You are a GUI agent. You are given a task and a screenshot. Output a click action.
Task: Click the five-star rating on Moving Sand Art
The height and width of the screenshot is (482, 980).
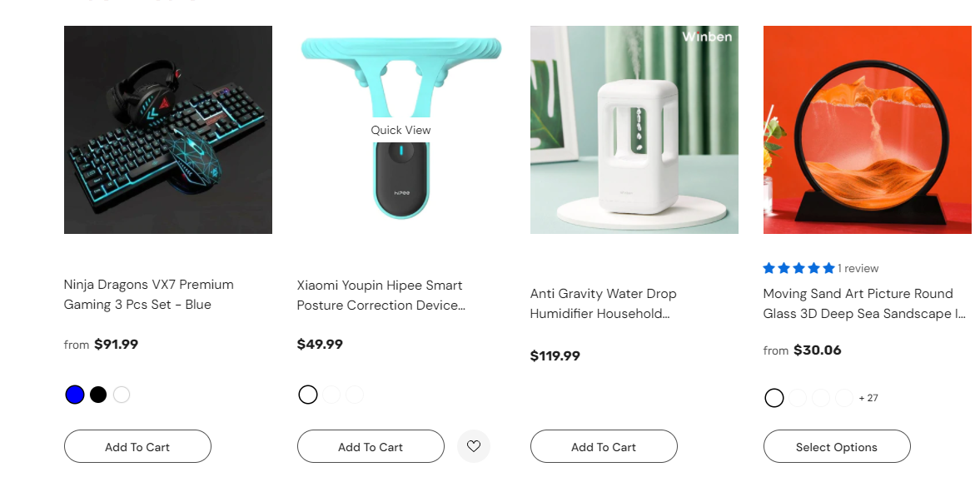(798, 268)
